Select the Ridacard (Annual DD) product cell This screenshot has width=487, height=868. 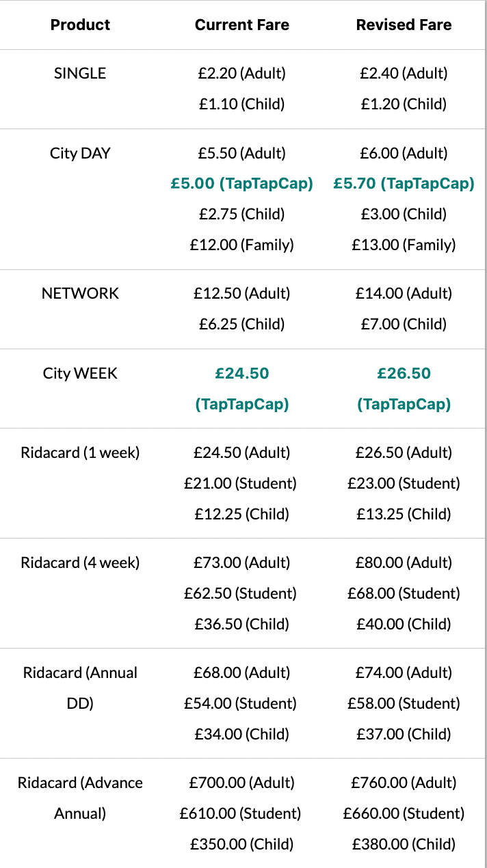(80, 688)
